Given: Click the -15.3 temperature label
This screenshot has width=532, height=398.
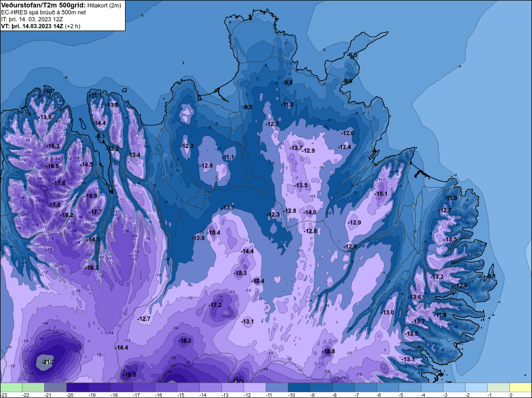Looking at the screenshot, I should click(240, 273).
